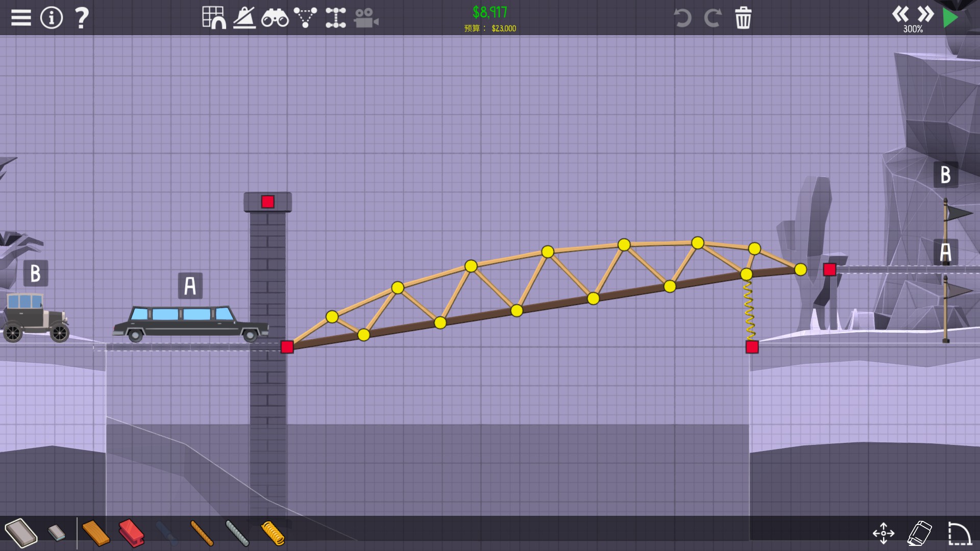Select the red steel beam material
This screenshot has height=551, width=980.
coord(131,533)
